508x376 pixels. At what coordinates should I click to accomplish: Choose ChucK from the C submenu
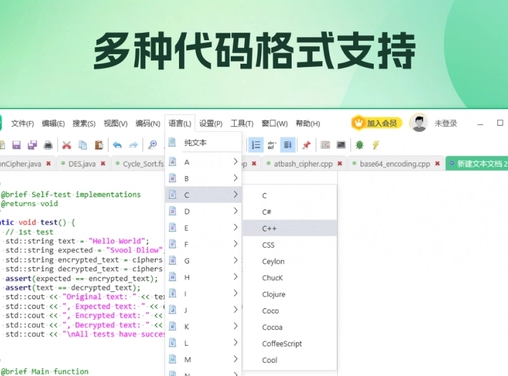click(x=290, y=278)
